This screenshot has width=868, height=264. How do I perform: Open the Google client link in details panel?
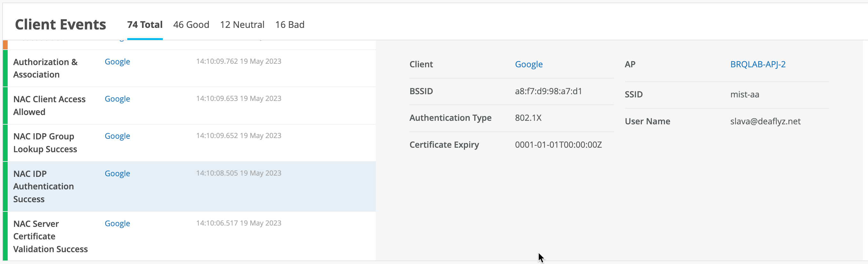click(x=529, y=64)
